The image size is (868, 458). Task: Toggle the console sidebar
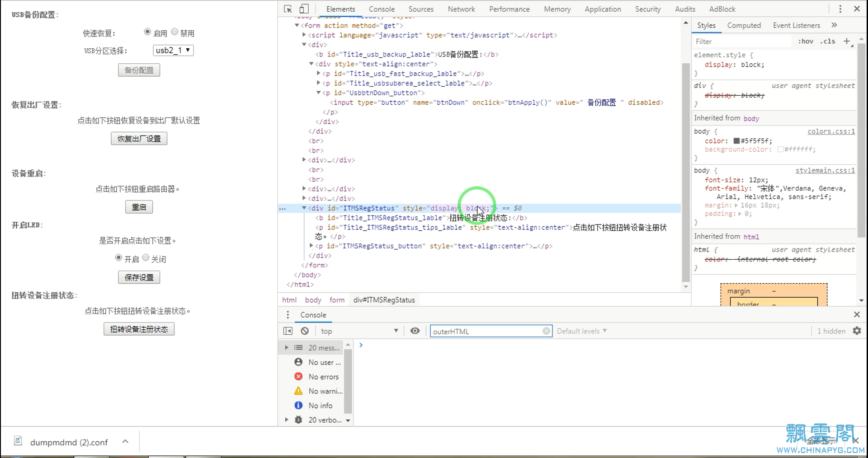288,331
